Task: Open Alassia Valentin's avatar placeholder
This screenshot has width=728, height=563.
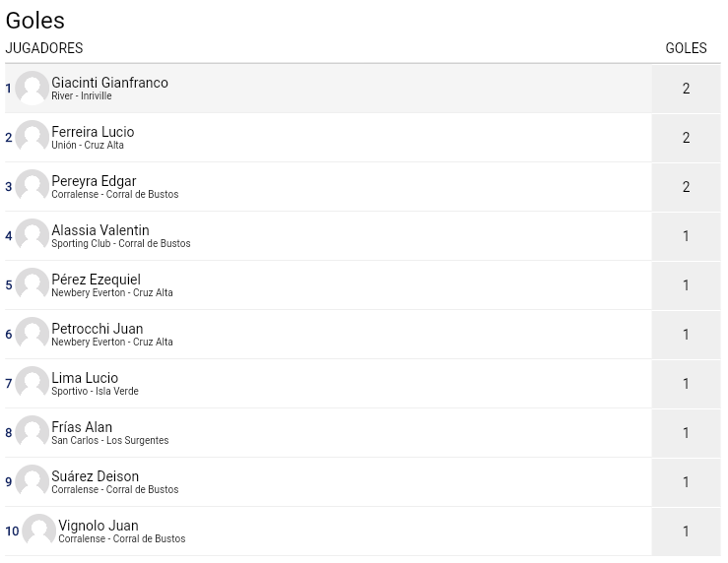Action: [x=33, y=235]
